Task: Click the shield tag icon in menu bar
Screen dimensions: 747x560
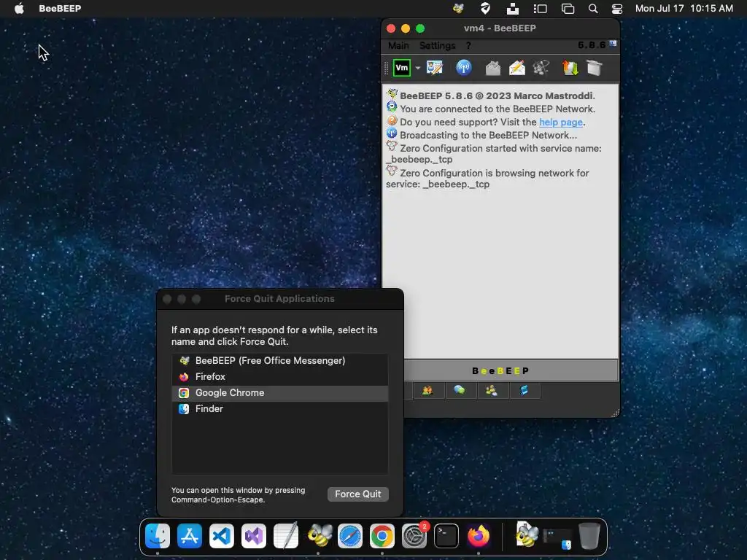Action: 485,9
